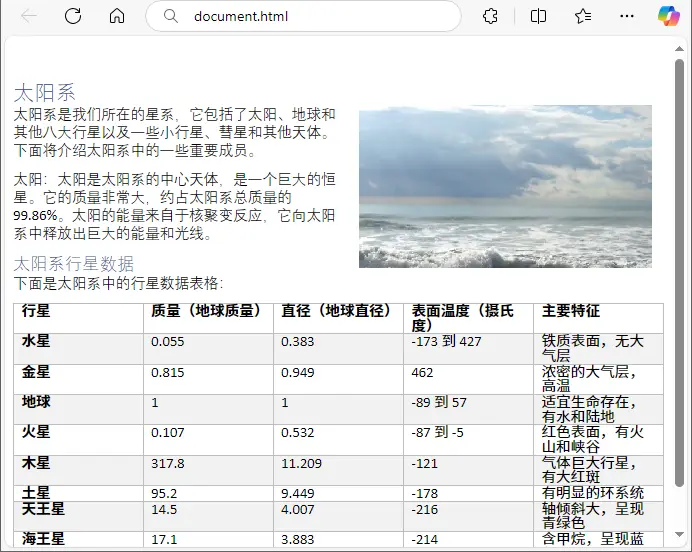Image resolution: width=692 pixels, height=552 pixels.
Task: Click the 主要特征 column header
Action: pyautogui.click(x=571, y=311)
